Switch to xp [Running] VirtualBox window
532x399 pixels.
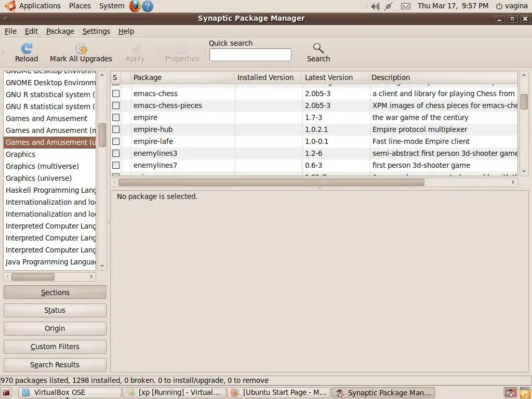pyautogui.click(x=175, y=393)
